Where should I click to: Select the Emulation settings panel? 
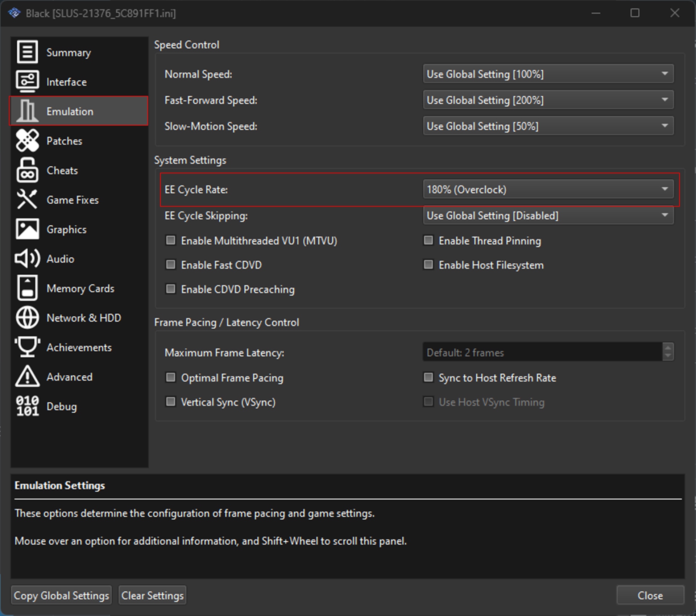pos(77,111)
